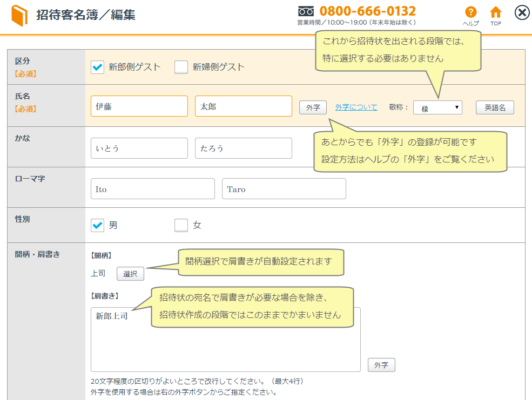
Task: Open the 敬称 honorific dropdown
Action: click(437, 107)
